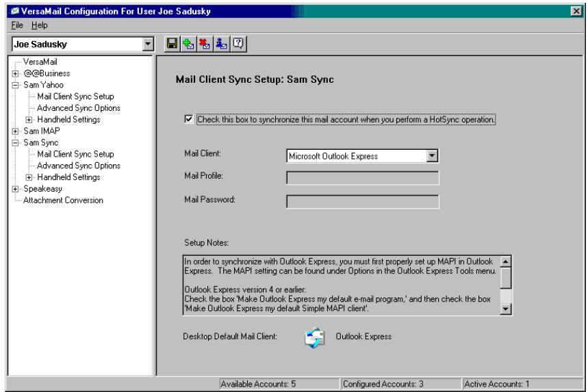Expand Handheld Settings under Sam Yahoo
The image size is (588, 392).
tap(29, 120)
